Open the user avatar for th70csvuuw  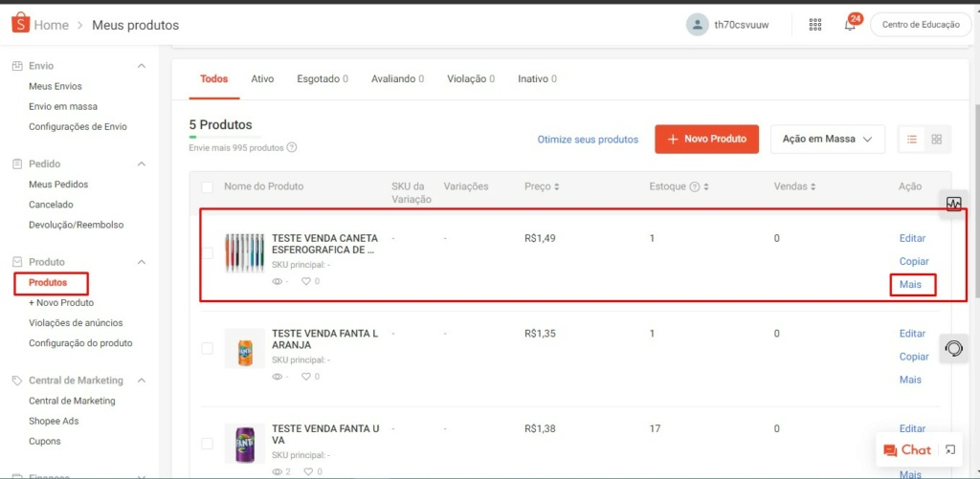tap(697, 25)
